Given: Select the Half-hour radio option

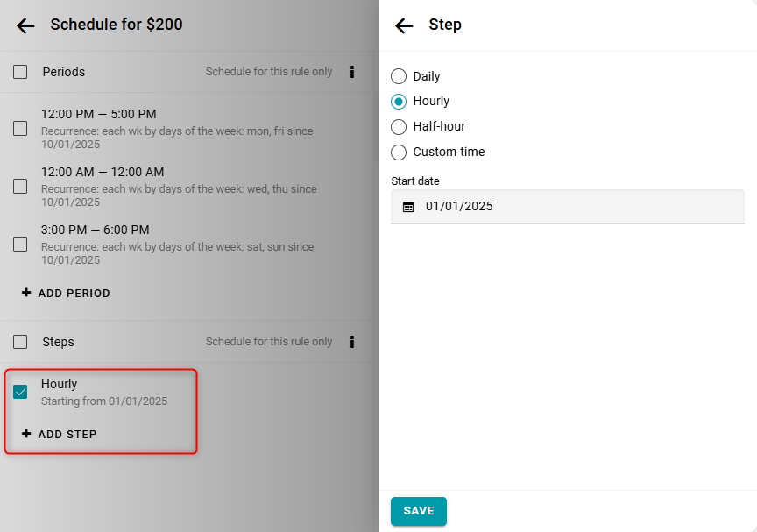Looking at the screenshot, I should (399, 127).
